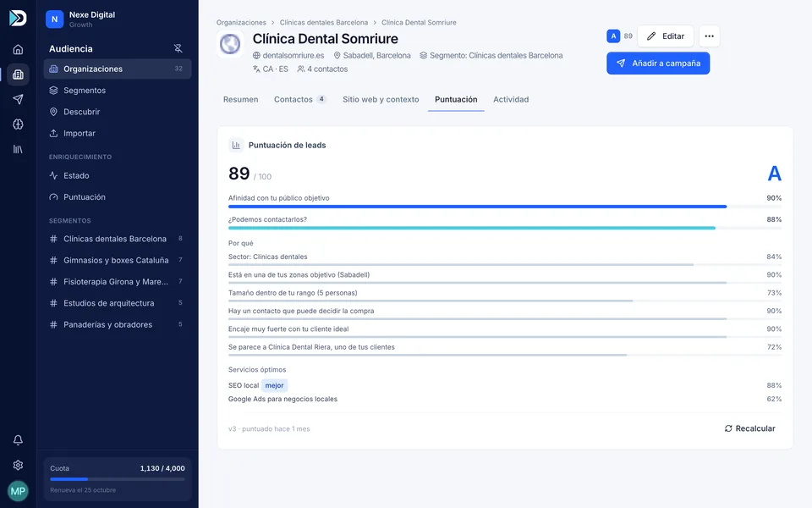The height and width of the screenshot is (508, 812).
Task: Open Estado under Enriquecimiento
Action: click(118, 176)
